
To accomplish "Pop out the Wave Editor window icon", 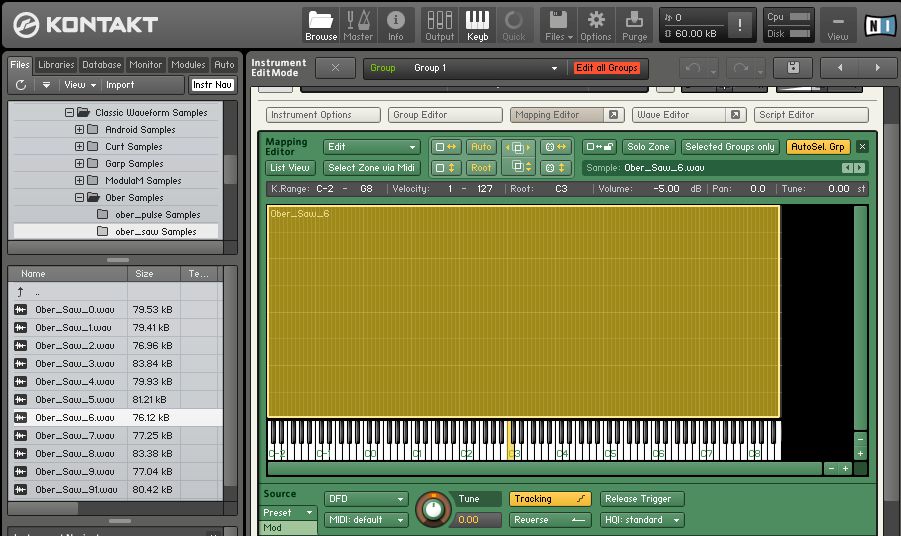I will [x=735, y=115].
